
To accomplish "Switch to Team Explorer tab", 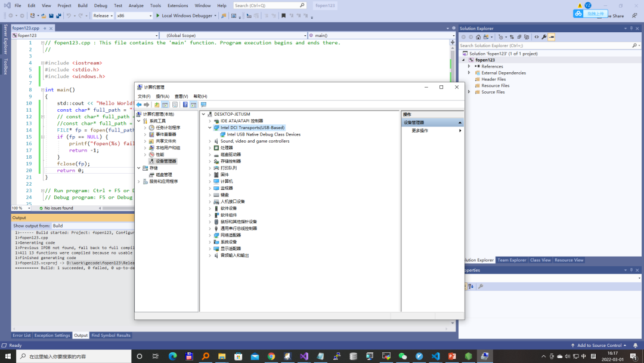I will (512, 260).
